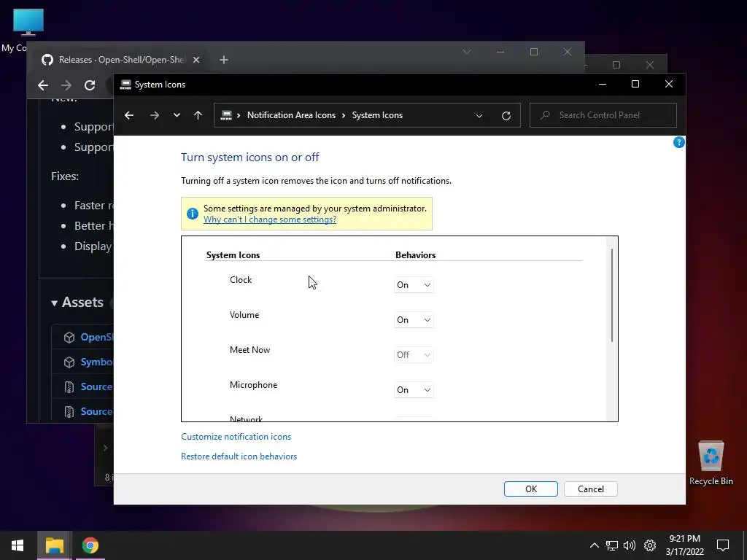Open the Recycle Bin desktop icon

coord(711,463)
